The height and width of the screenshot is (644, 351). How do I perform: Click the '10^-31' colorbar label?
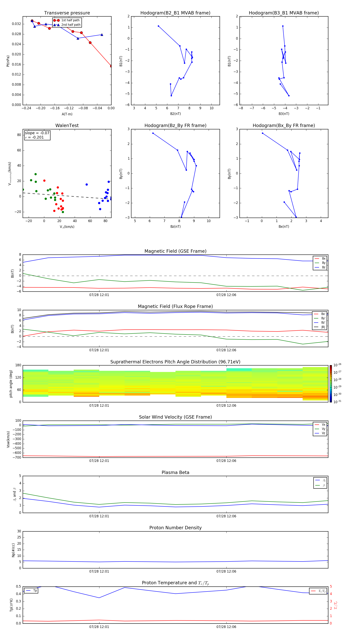coord(337,402)
